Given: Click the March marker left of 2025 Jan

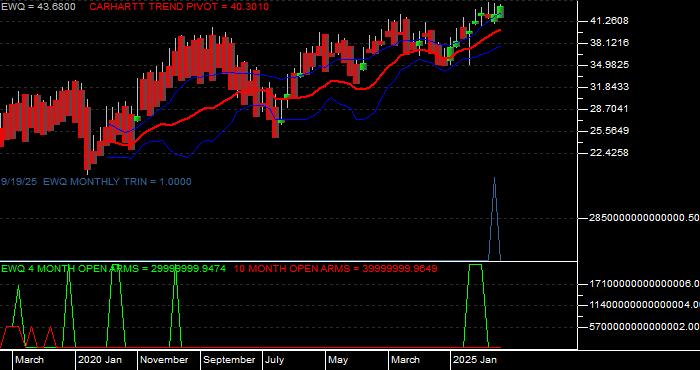Looking at the screenshot, I should tap(406, 360).
